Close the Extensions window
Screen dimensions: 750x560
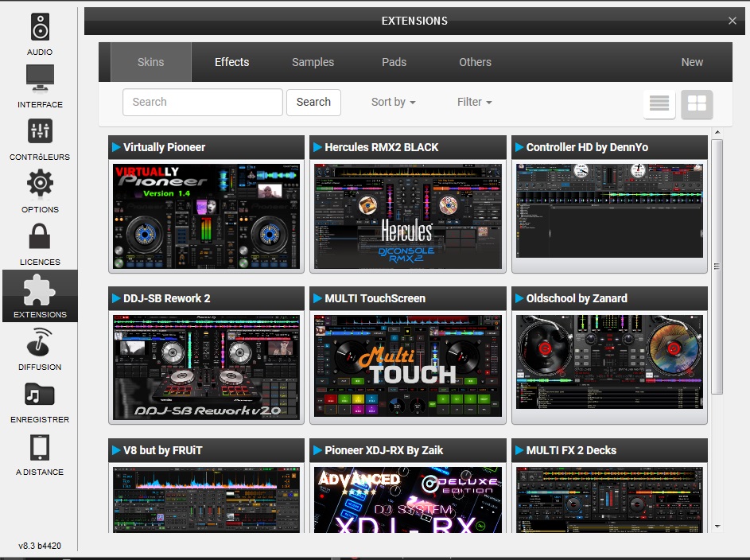(x=733, y=21)
